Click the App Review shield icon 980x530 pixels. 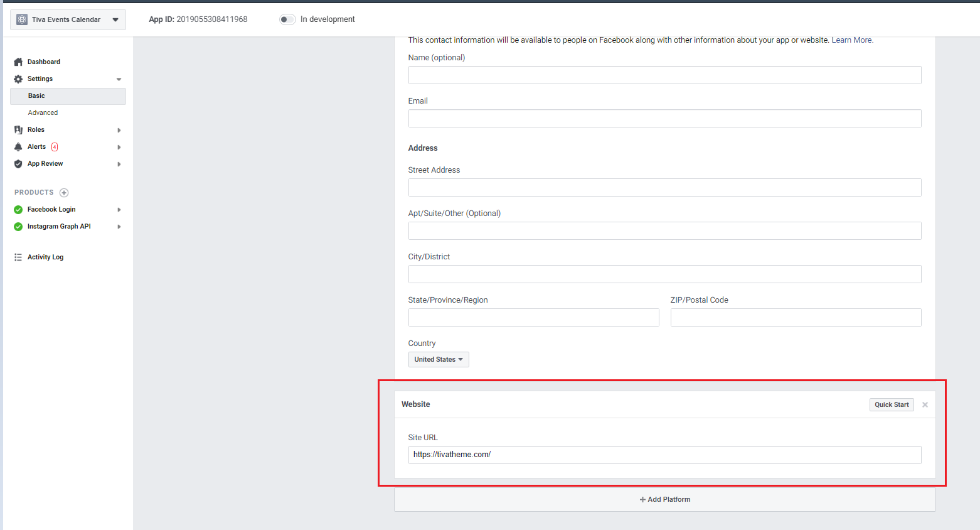pyautogui.click(x=18, y=164)
